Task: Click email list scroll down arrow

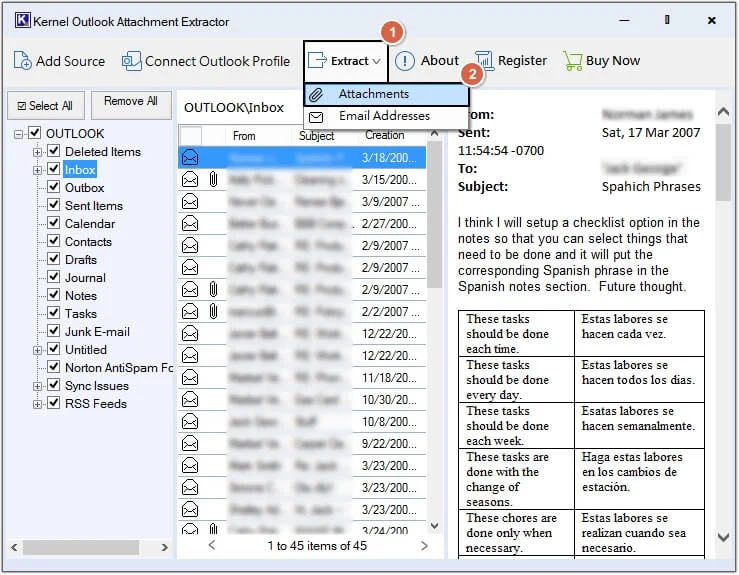Action: (x=435, y=525)
